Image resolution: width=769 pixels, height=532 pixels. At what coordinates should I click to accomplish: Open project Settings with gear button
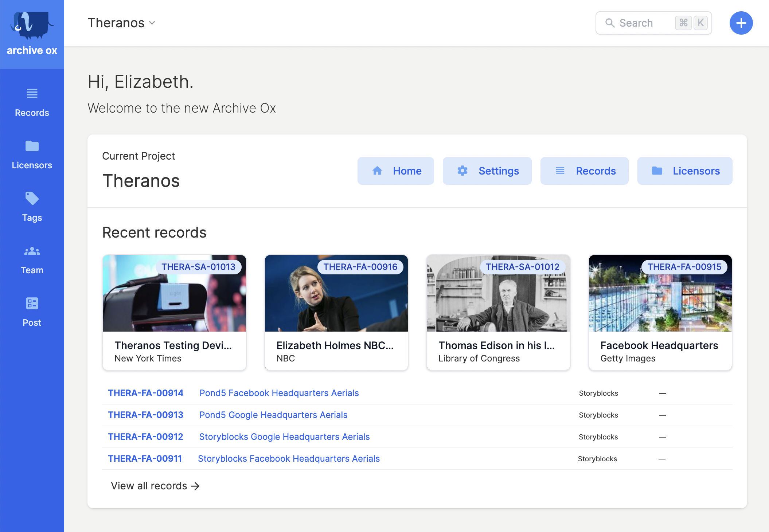tap(487, 171)
